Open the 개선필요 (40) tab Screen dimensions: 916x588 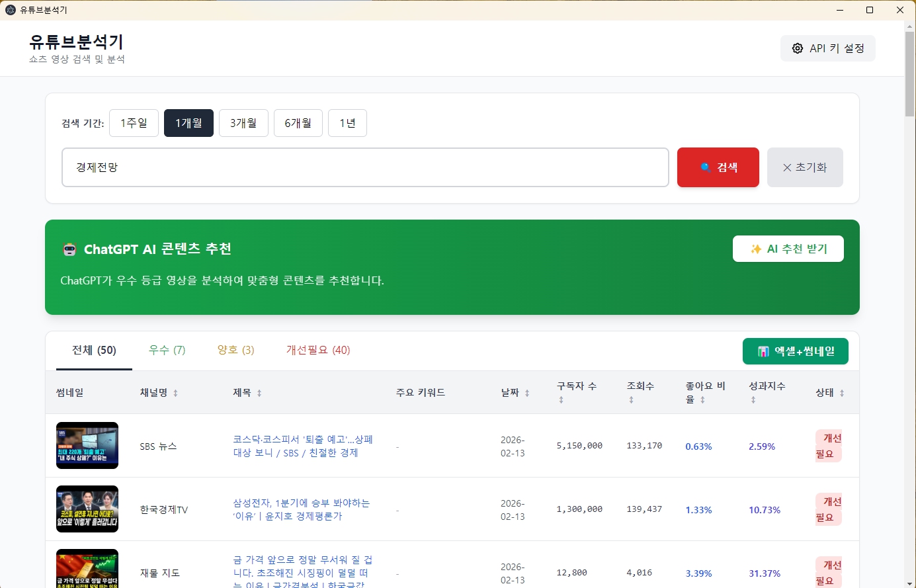[318, 350]
